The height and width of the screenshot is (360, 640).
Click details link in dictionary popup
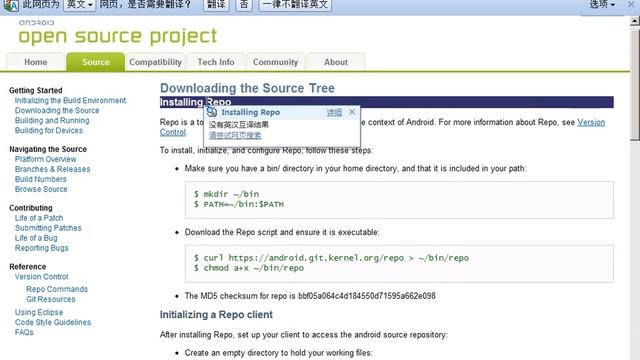pyautogui.click(x=334, y=112)
